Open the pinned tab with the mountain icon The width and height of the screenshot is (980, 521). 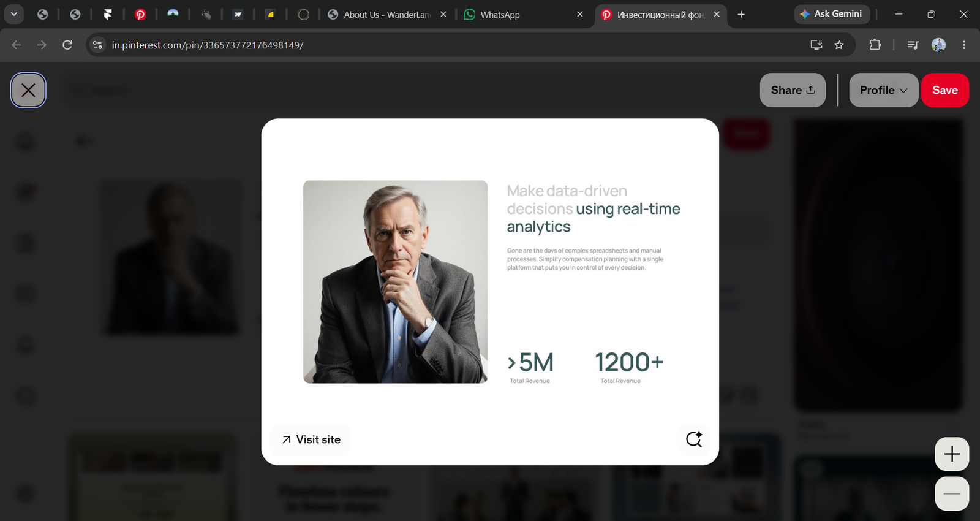click(x=173, y=14)
